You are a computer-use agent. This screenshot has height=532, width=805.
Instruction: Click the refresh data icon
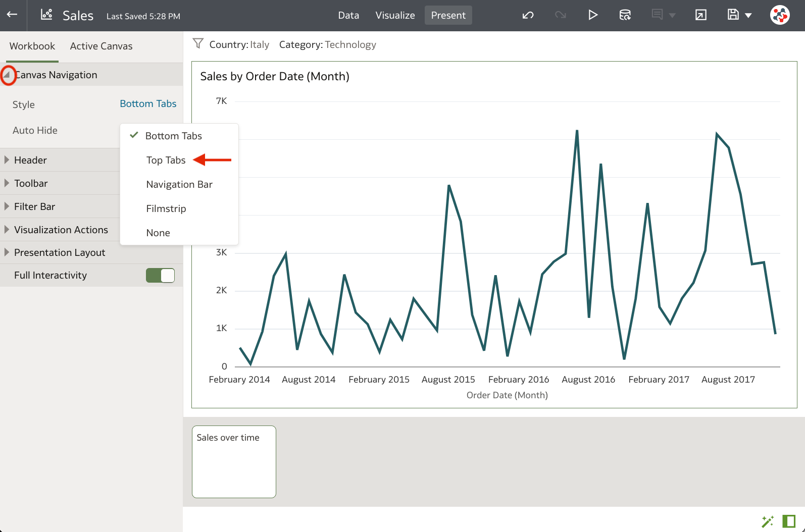pyautogui.click(x=625, y=15)
